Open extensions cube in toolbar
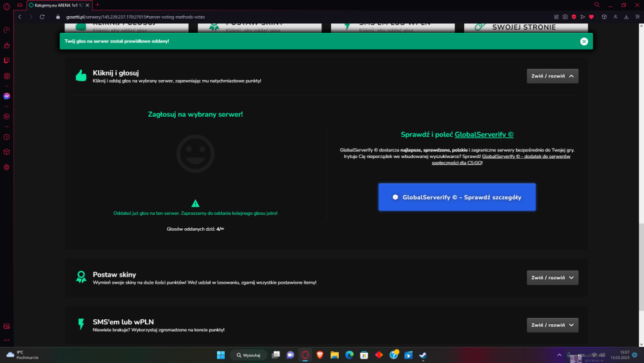The height and width of the screenshot is (363, 644). pos(604,17)
